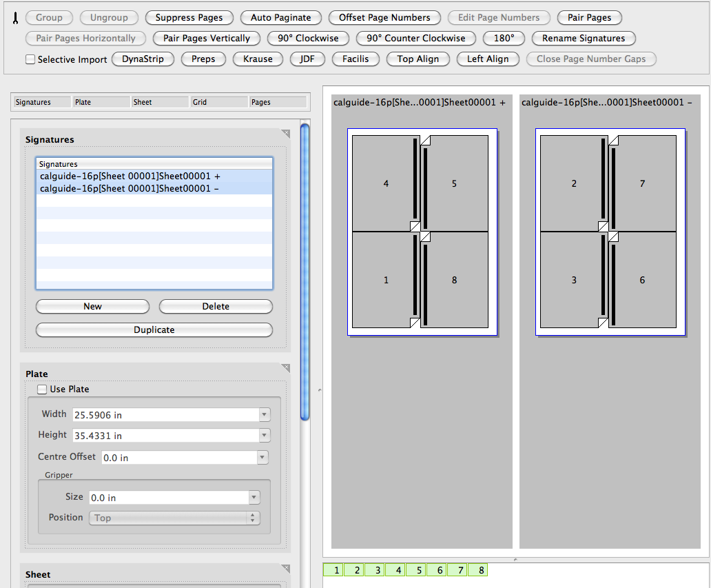Screen dimensions: 711x588
Task: Click green page tile 6 in page strip
Action: click(x=437, y=570)
